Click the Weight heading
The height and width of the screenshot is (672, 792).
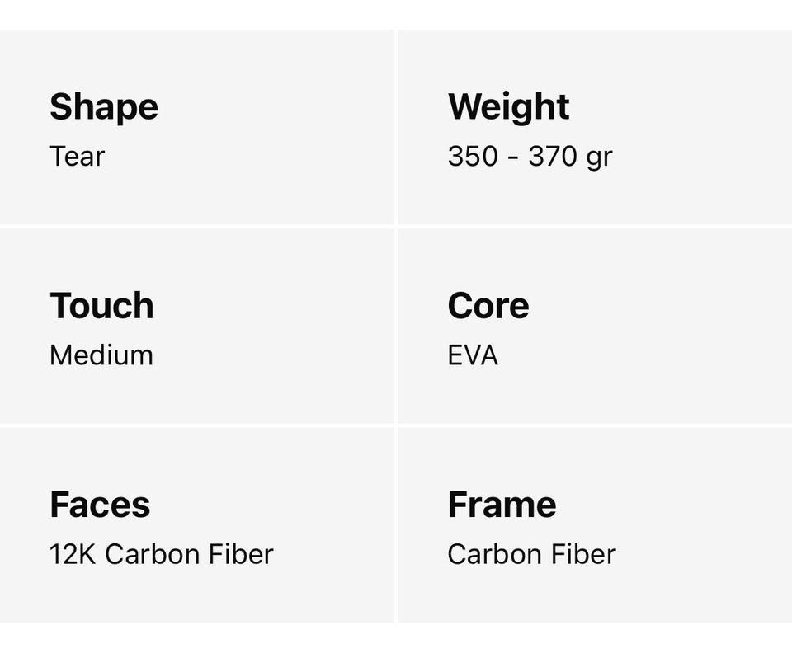coord(508,107)
